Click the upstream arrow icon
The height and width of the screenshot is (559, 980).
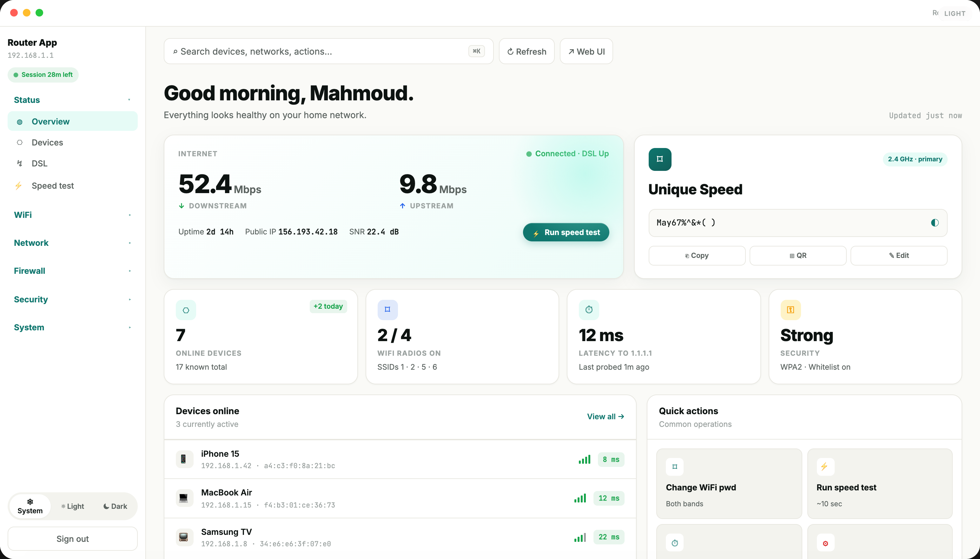pos(402,206)
